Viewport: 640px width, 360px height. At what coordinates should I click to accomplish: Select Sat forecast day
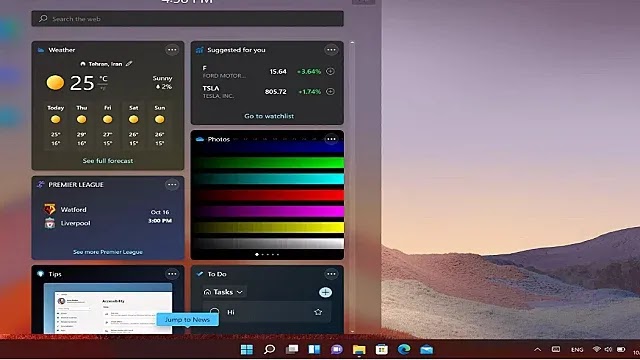coord(133,125)
